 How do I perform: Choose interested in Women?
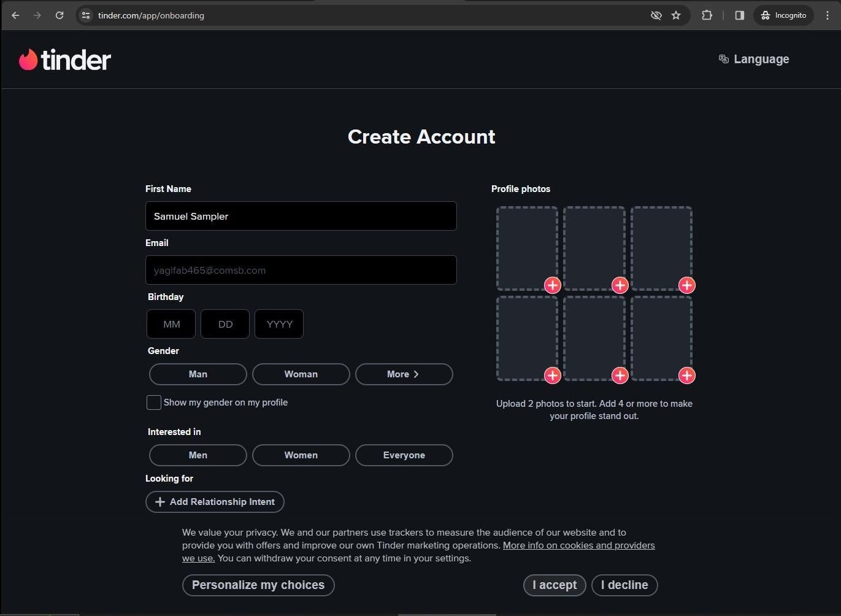[x=301, y=455]
